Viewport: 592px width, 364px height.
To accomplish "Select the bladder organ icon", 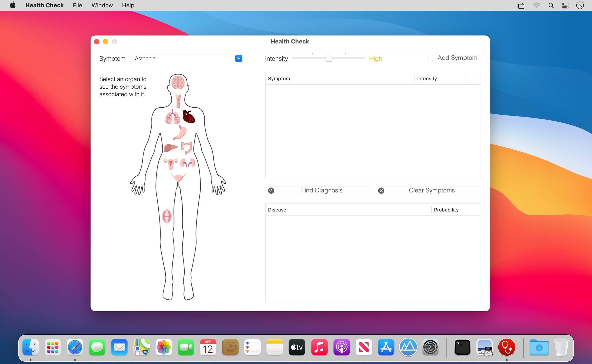I will click(x=178, y=177).
